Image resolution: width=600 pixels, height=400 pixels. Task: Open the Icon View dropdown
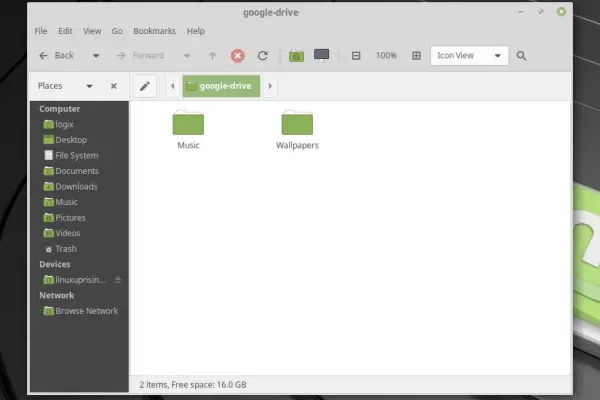(470, 56)
